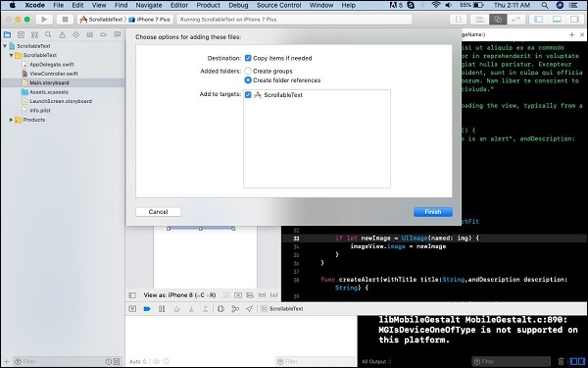Pause program execution in debug bar
Screen dimensions: 588x368
click(162, 309)
